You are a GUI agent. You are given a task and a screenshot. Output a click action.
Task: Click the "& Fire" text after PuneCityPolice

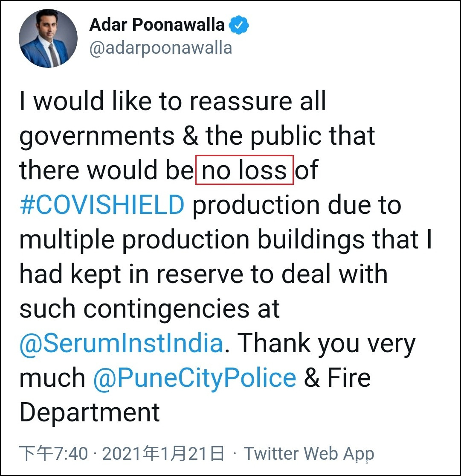point(337,378)
